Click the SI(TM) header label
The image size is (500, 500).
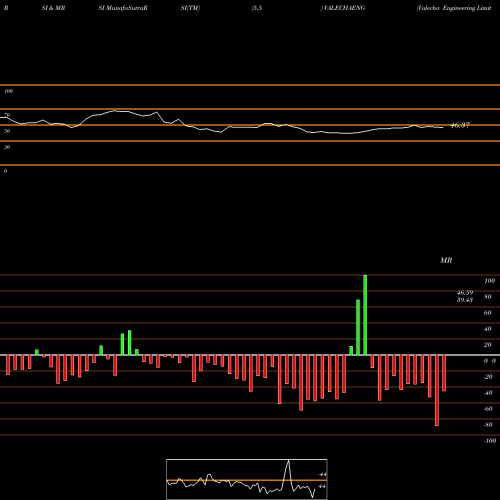pyautogui.click(x=190, y=8)
